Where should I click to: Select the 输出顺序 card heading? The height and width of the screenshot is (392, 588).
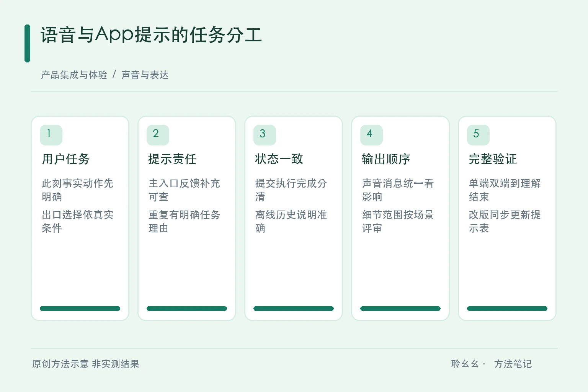point(386,159)
